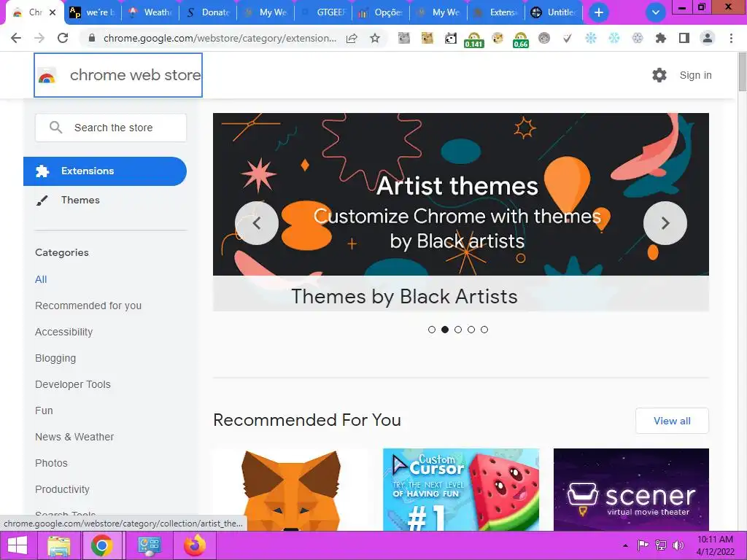Click the network icon in the system tray
The width and height of the screenshot is (747, 560).
pos(661,545)
